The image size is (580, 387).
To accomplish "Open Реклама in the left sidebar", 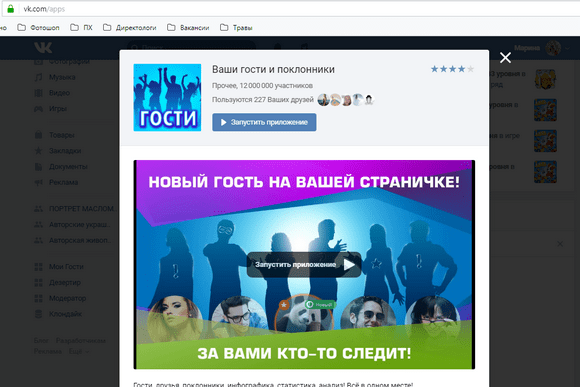I will pos(63,182).
